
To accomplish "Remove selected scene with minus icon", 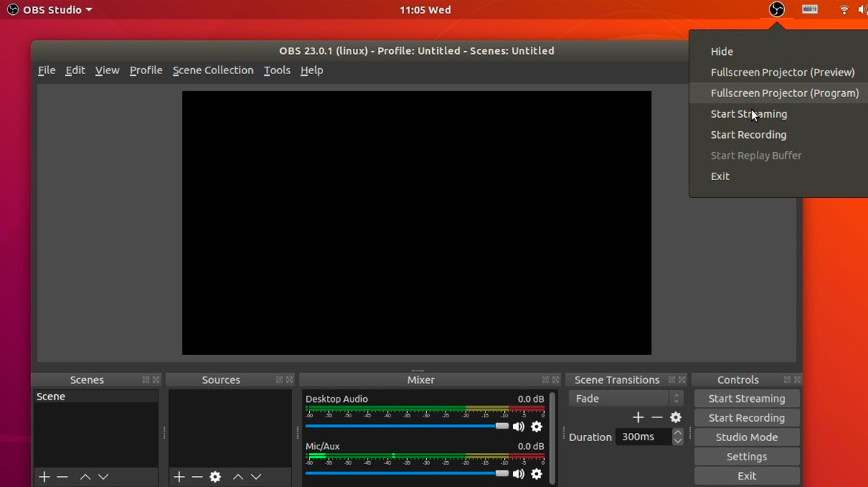I will [63, 477].
